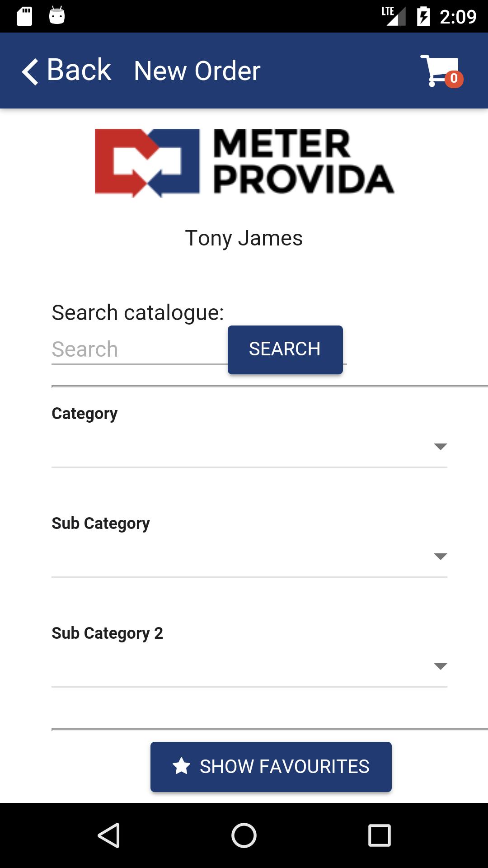Tap the battery charging status icon
Image resolution: width=488 pixels, height=868 pixels.
pos(423,16)
